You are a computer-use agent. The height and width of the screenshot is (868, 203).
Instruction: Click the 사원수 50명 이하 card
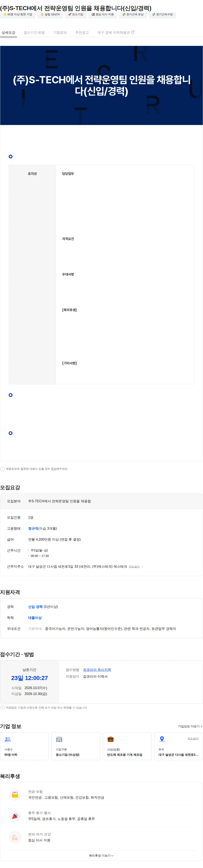pyautogui.click(x=24, y=746)
